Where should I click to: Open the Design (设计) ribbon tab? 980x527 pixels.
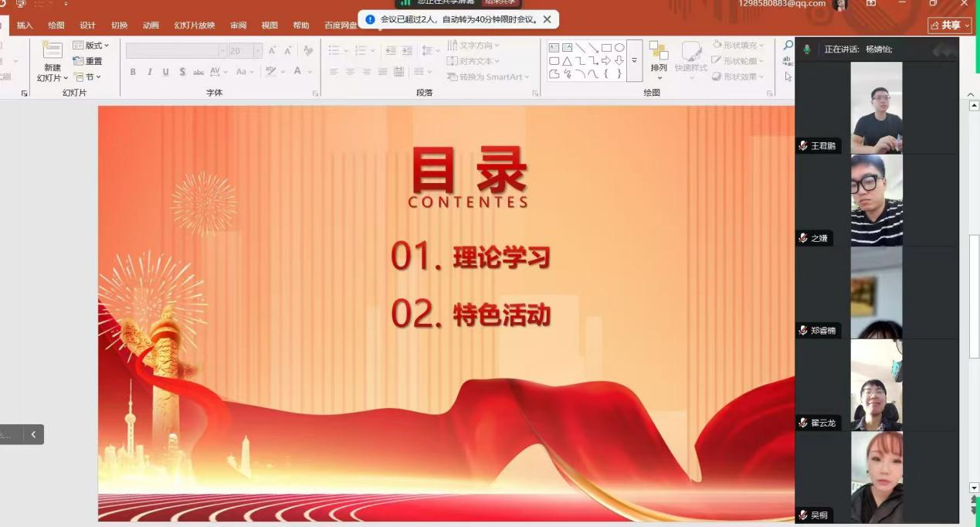(x=87, y=25)
